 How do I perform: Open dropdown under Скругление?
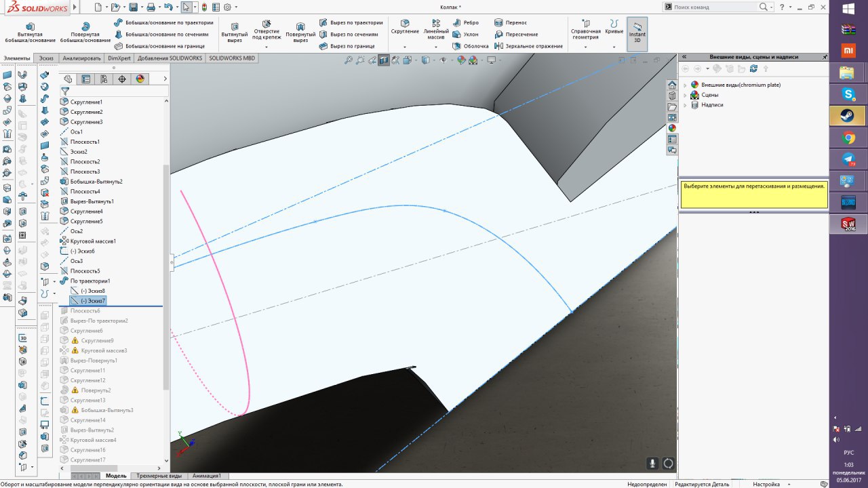coord(405,47)
